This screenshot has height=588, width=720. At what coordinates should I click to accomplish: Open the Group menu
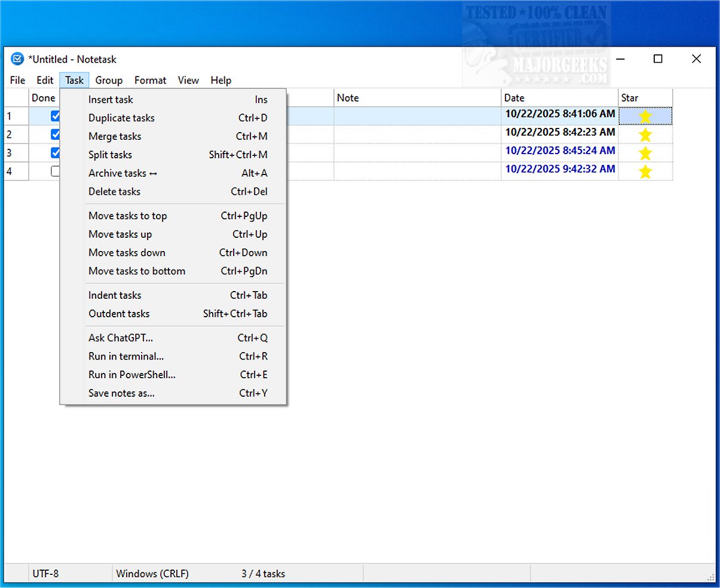click(x=109, y=80)
